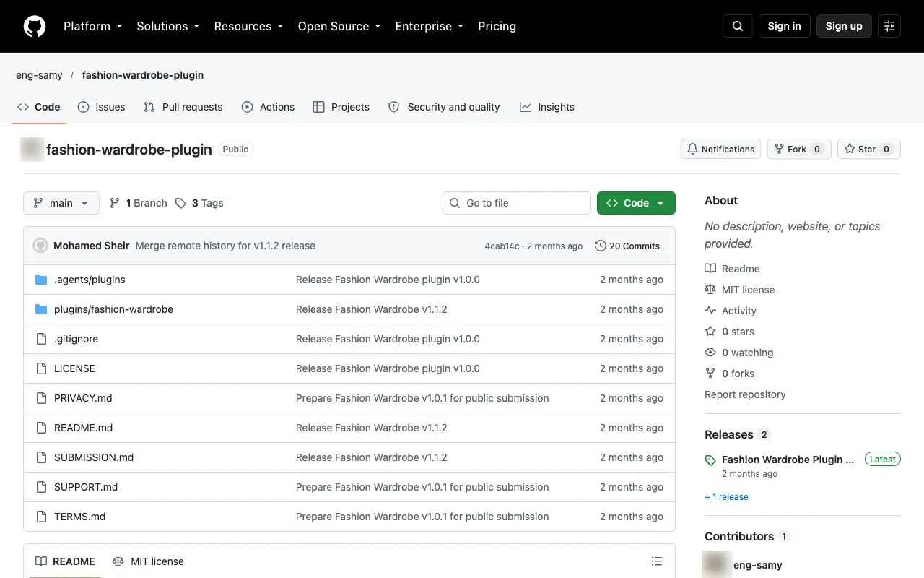The image size is (924, 578).
Task: Open SUBMISSION.md file
Action: point(94,457)
